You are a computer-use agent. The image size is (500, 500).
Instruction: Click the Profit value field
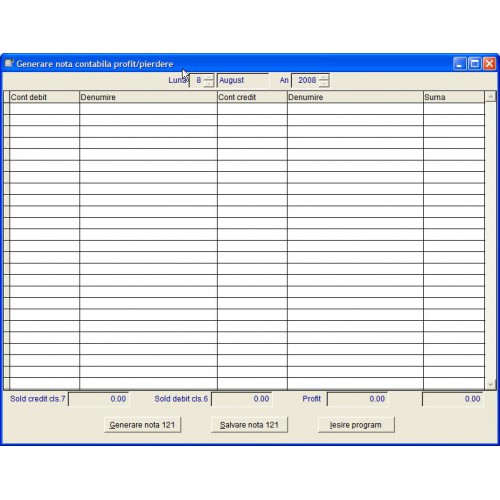tap(358, 399)
